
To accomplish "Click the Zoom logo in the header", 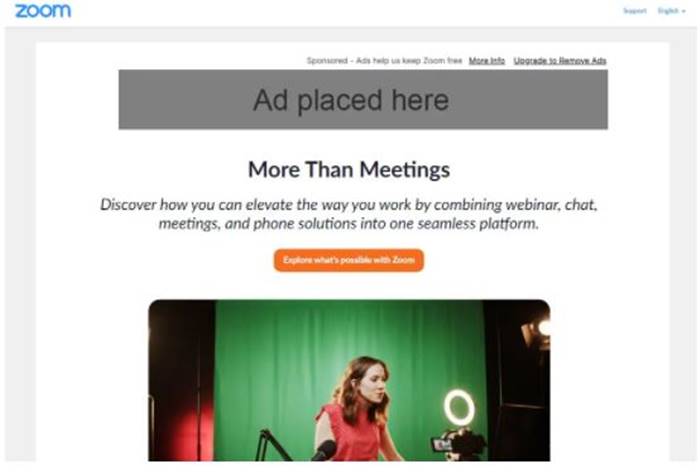I will 43,11.
